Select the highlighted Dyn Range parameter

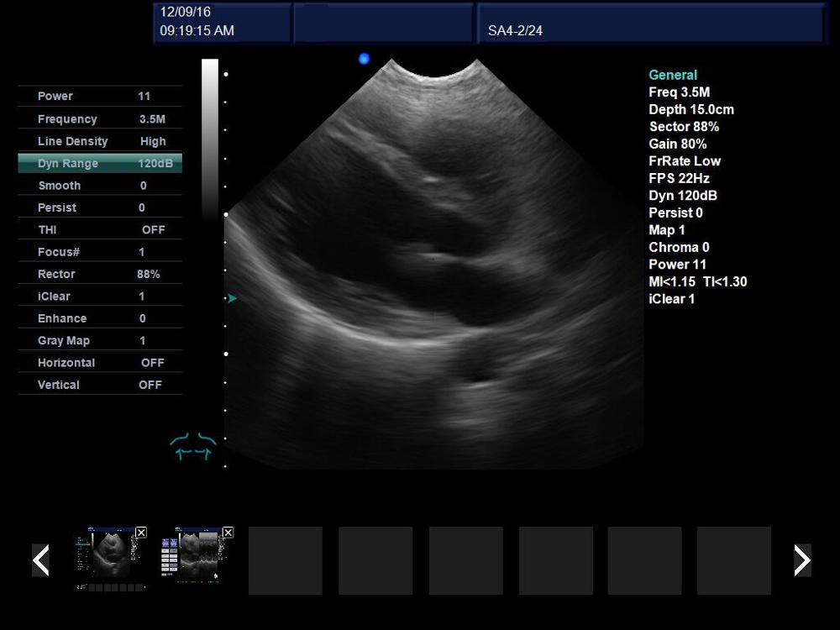pyautogui.click(x=99, y=163)
